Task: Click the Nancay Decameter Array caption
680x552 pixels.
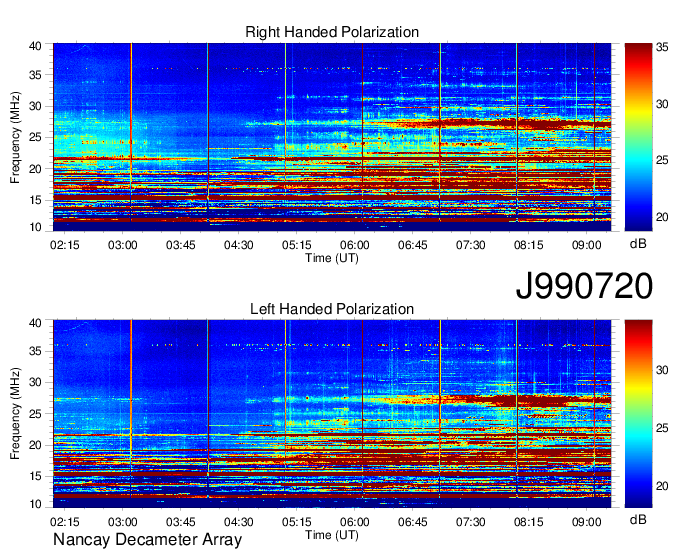Action: coord(147,540)
